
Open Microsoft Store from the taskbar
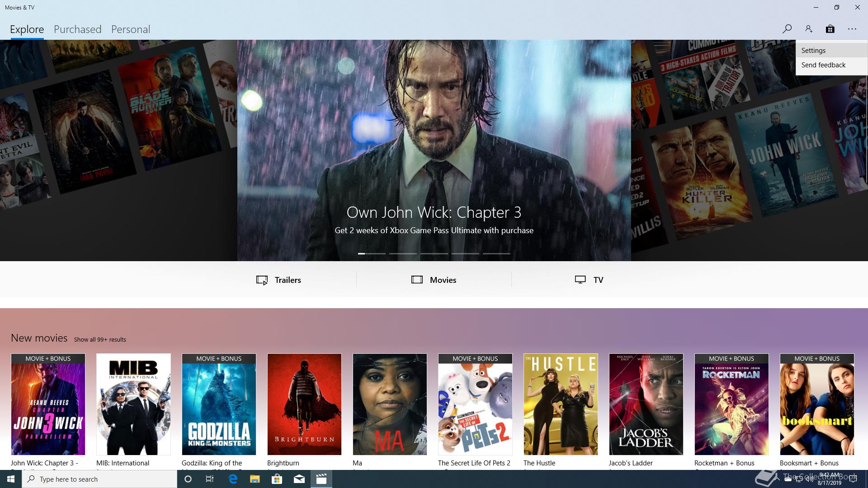(277, 479)
